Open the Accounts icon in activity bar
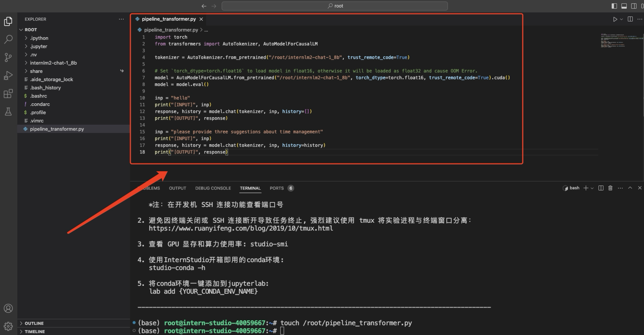The width and height of the screenshot is (644, 335). coord(8,308)
